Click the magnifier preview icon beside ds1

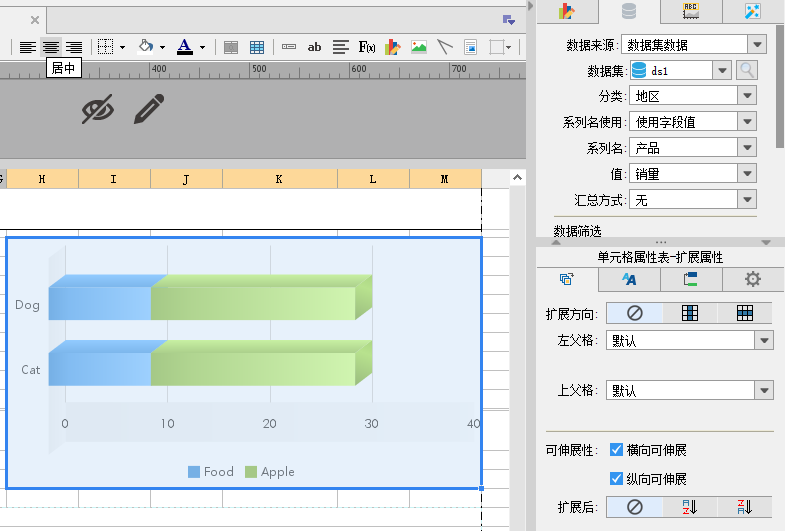coord(747,70)
